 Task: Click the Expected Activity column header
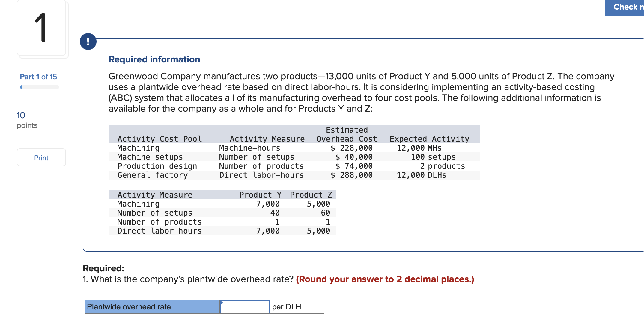click(x=429, y=139)
